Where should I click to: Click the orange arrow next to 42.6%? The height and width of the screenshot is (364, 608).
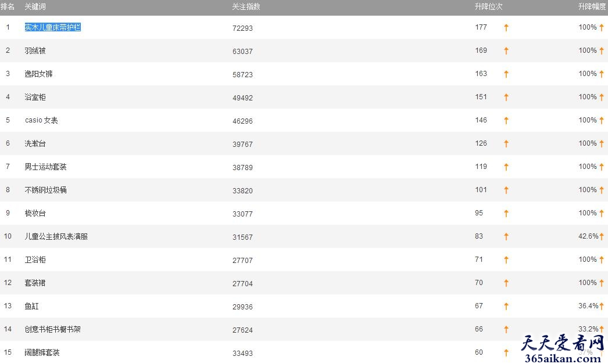pyautogui.click(x=602, y=237)
